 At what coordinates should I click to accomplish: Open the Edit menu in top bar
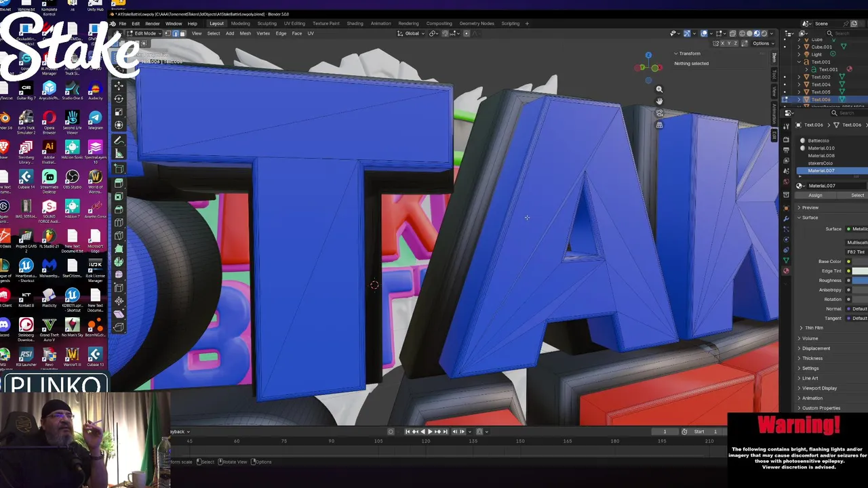point(136,24)
